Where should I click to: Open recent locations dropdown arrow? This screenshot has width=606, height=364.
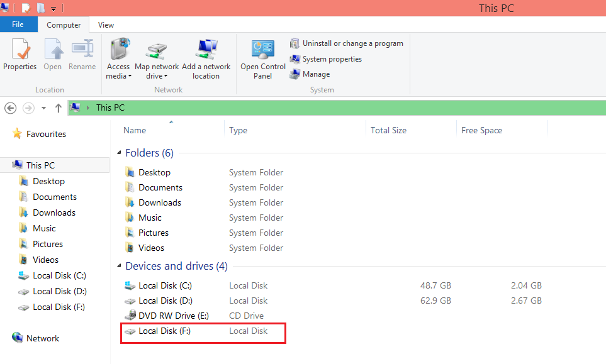pos(43,108)
